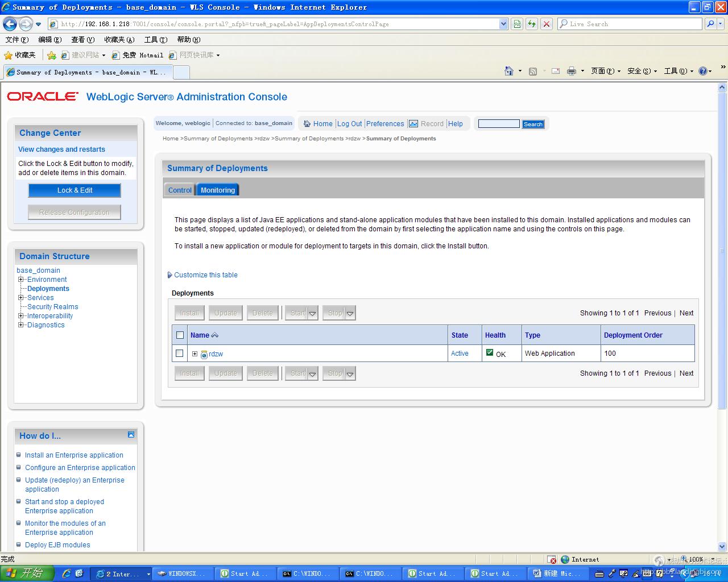Click the IE browser Back arrow button
The width and height of the screenshot is (728, 582).
(x=10, y=24)
